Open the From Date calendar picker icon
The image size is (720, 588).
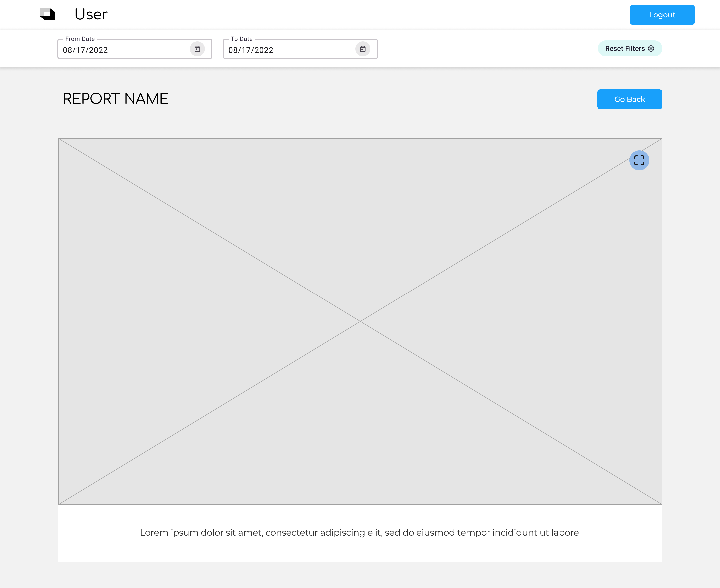pyautogui.click(x=197, y=49)
